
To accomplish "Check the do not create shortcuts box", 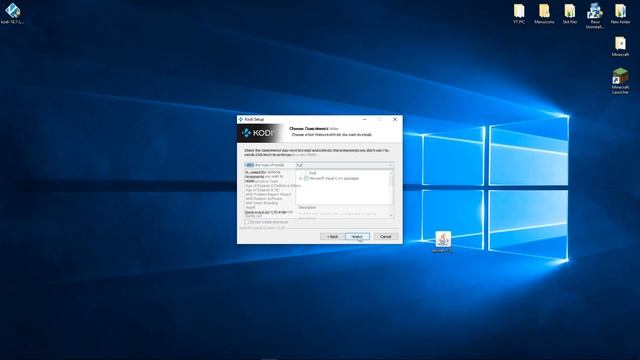I will click(x=247, y=222).
